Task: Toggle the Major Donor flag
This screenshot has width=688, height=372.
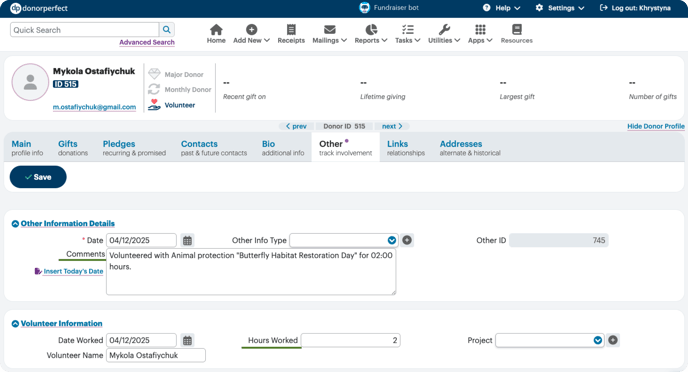Action: 176,74
